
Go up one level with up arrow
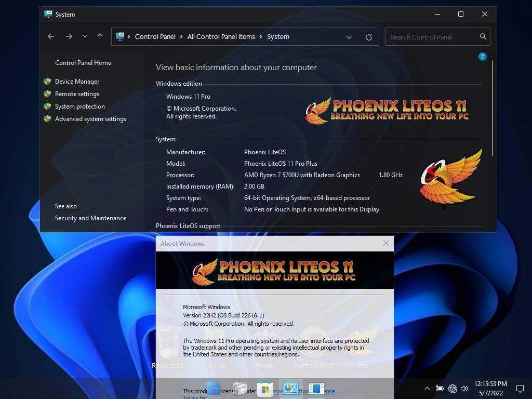(100, 37)
